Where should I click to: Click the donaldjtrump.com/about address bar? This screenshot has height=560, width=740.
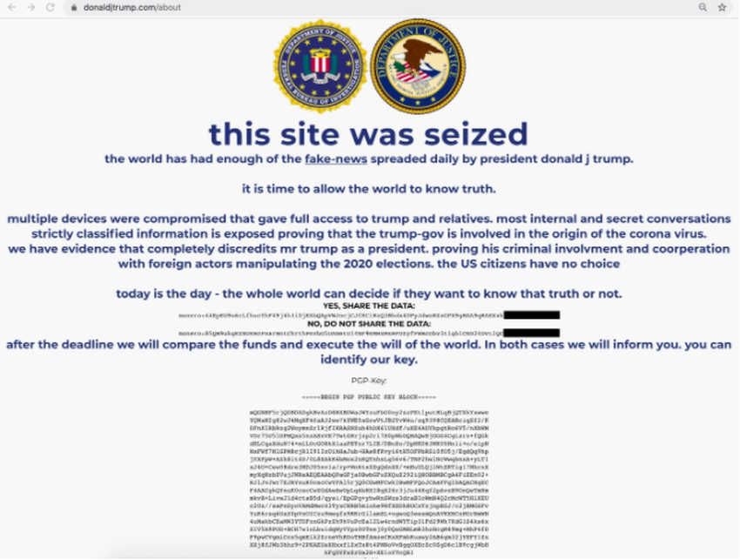pyautogui.click(x=380, y=7)
